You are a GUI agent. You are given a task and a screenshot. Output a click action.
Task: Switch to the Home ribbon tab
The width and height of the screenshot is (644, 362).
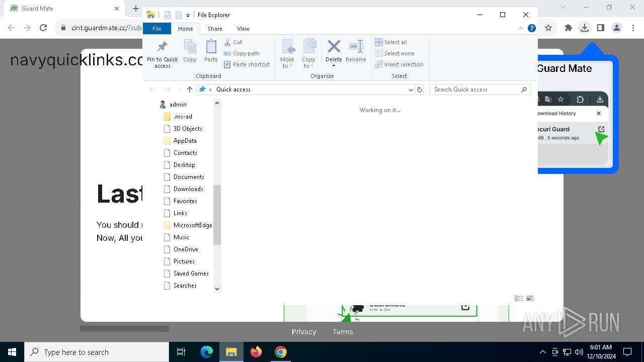[x=186, y=29]
